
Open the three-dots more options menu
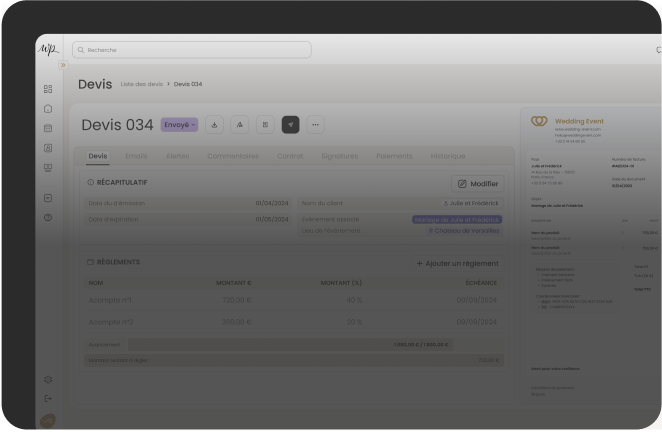[x=315, y=125]
